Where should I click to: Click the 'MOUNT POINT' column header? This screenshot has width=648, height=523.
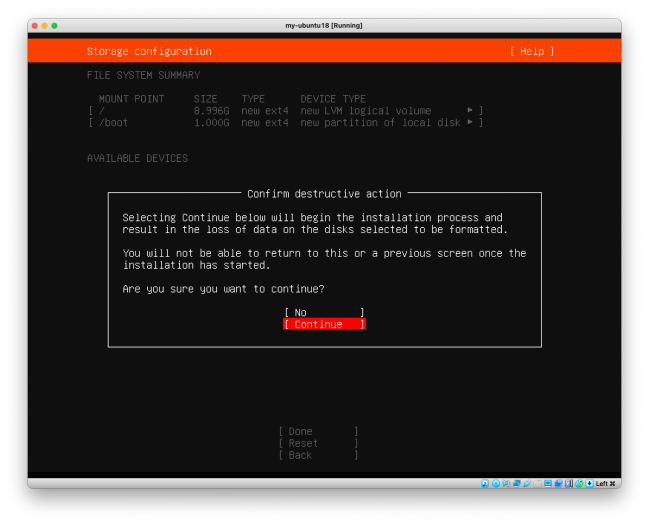point(131,99)
